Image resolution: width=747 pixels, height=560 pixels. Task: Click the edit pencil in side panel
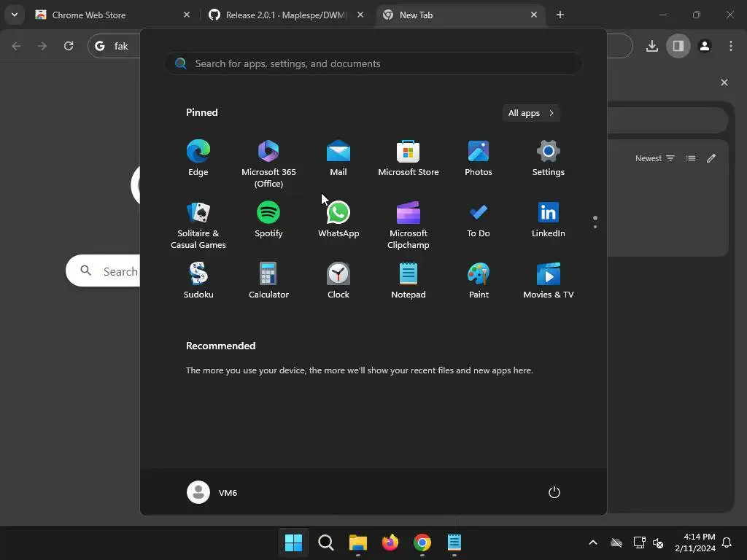tap(711, 158)
